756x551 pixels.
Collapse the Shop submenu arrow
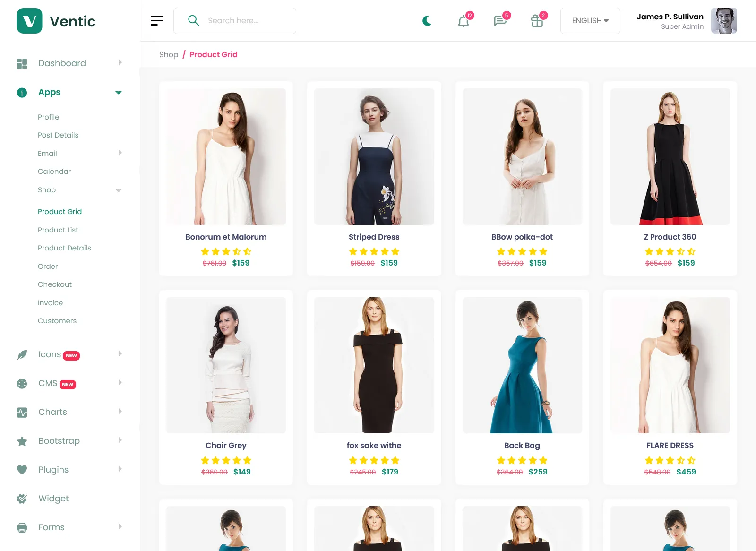click(119, 190)
